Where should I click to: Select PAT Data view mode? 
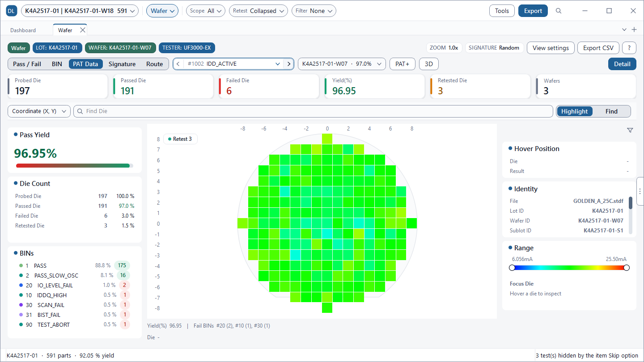pyautogui.click(x=85, y=64)
